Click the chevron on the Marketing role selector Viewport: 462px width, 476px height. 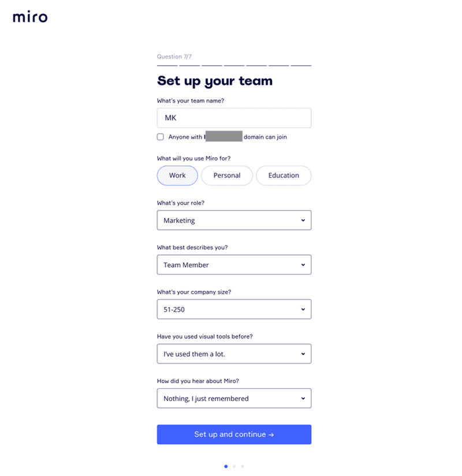tap(304, 220)
